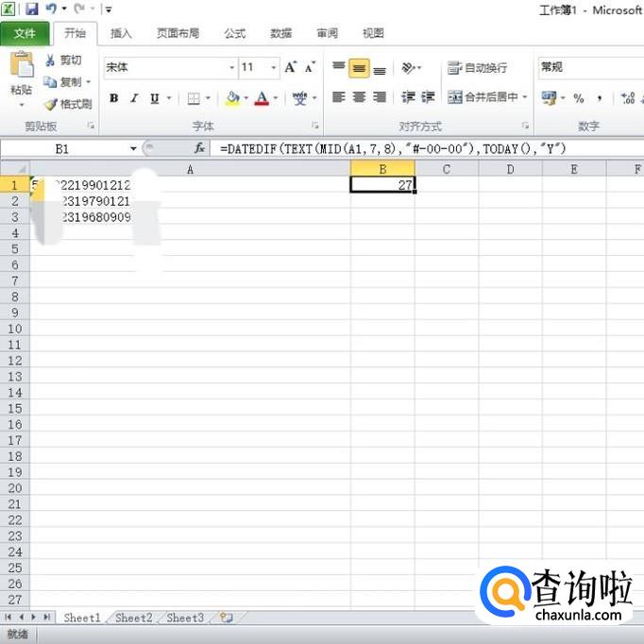Copy selection with 复制

click(63, 82)
